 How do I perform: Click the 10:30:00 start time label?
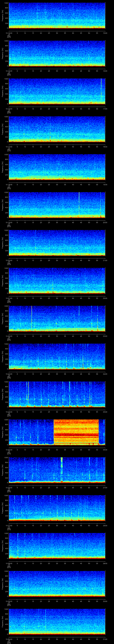coord(9,639)
